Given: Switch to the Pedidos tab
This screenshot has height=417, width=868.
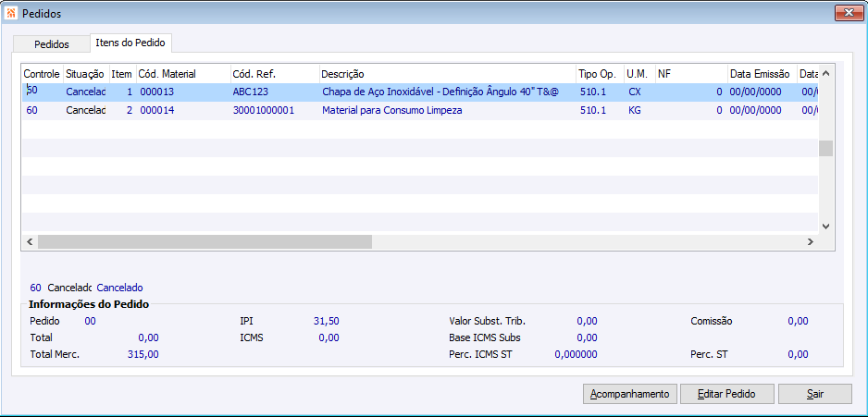Looking at the screenshot, I should point(51,43).
